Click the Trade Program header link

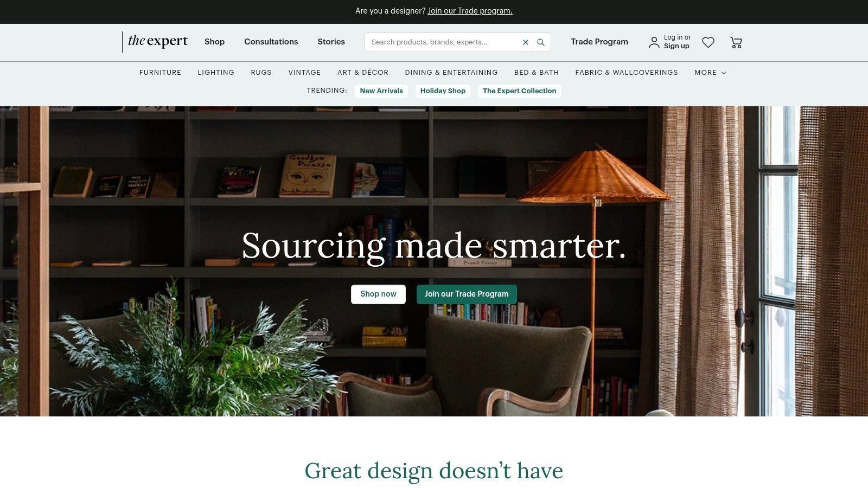pos(599,42)
